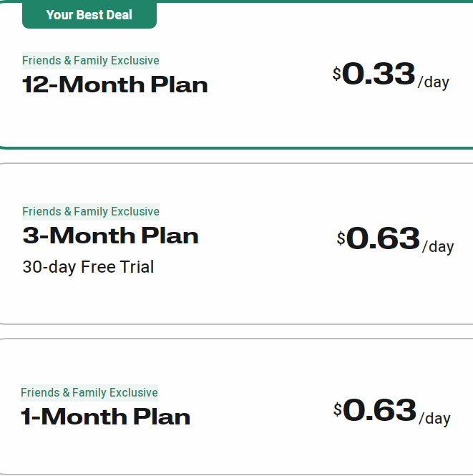The width and height of the screenshot is (473, 476).
Task: Click the 3-Month Plan heading text
Action: 110,236
